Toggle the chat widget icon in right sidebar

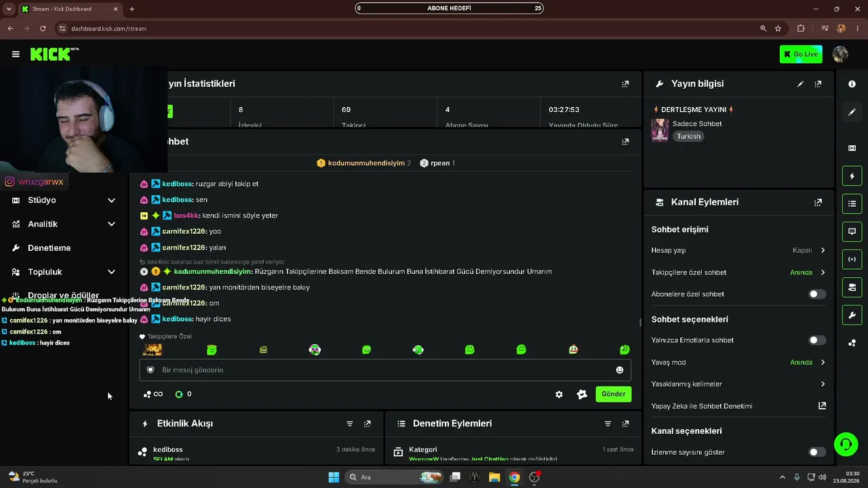point(852,232)
